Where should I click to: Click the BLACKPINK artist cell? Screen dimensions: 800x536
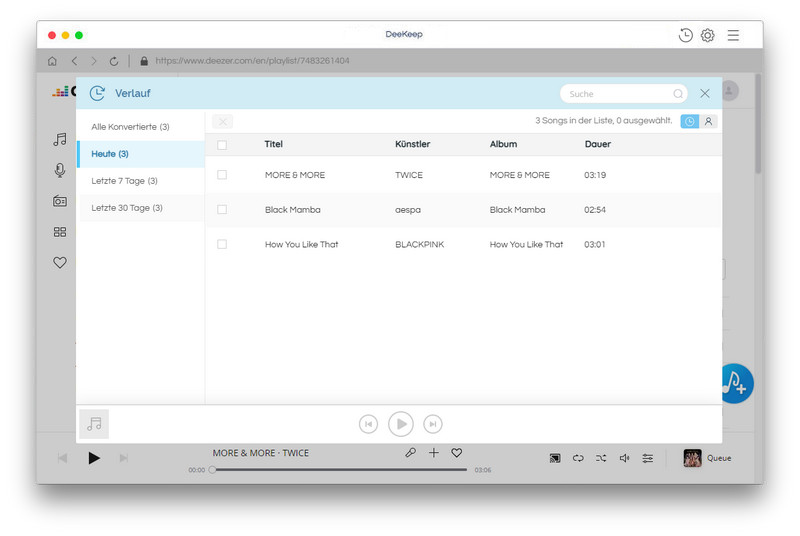419,244
